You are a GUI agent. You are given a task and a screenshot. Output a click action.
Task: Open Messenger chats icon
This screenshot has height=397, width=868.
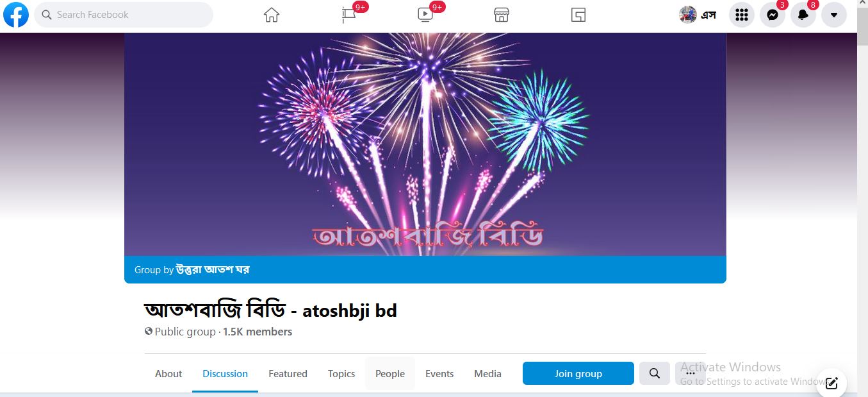click(x=773, y=15)
